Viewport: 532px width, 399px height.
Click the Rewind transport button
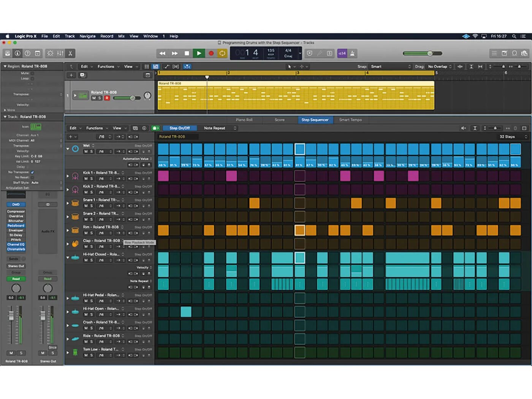[162, 53]
